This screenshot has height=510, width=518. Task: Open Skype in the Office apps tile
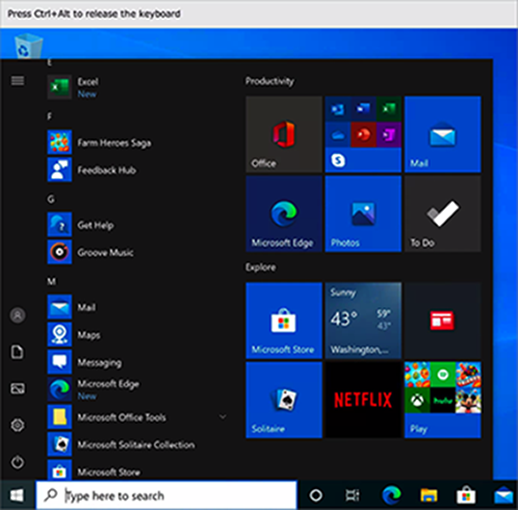pos(338,160)
